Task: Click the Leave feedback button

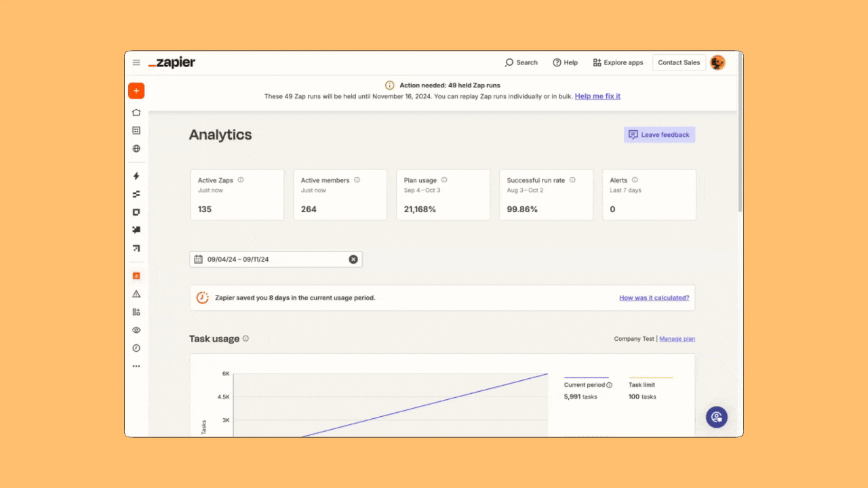Action: 659,135
